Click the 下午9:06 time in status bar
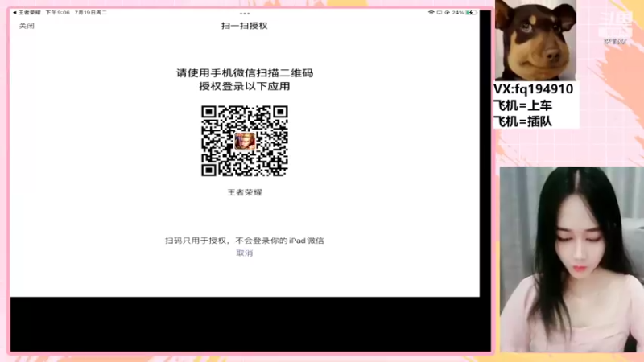 click(x=57, y=13)
